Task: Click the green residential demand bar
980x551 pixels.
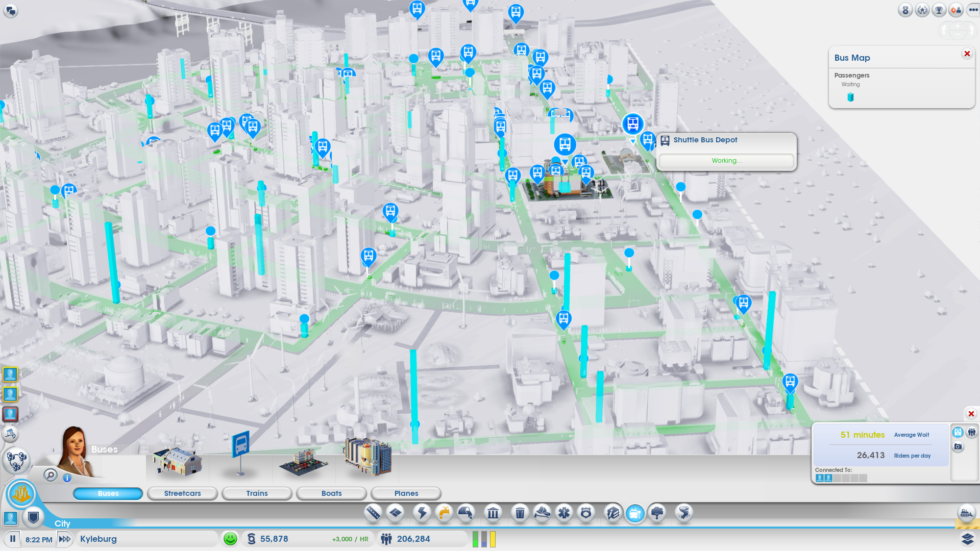Action: 476,538
